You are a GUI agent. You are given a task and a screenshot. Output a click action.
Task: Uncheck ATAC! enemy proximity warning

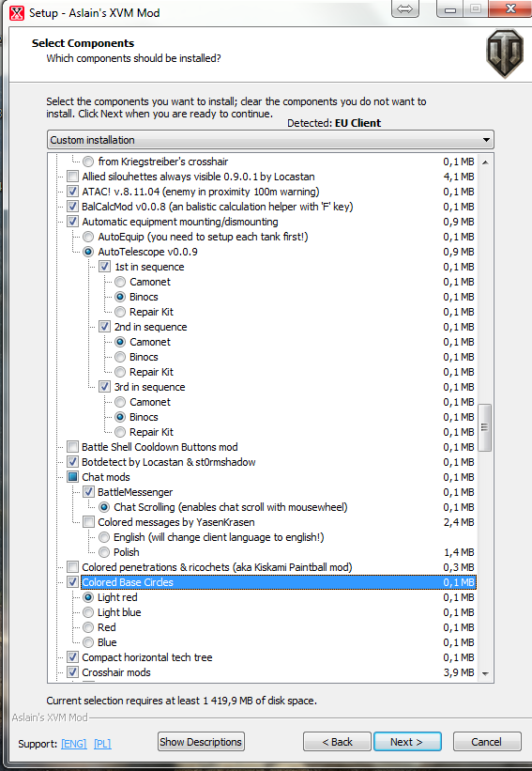tap(72, 192)
